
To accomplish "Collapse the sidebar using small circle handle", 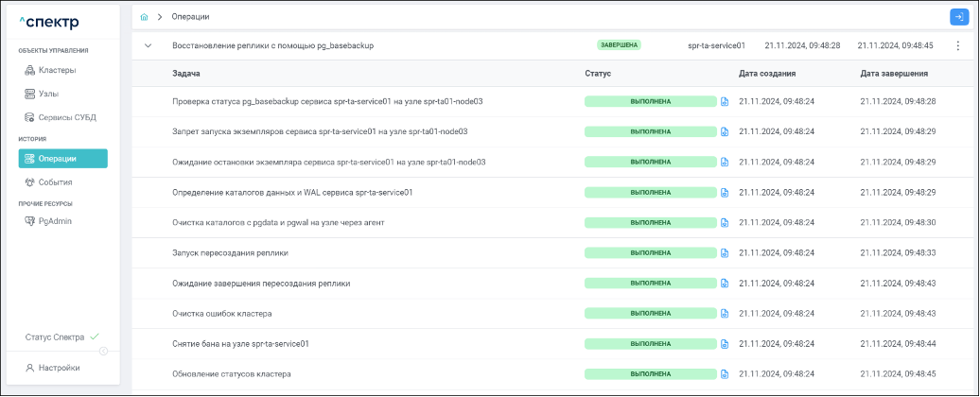I will point(104,352).
